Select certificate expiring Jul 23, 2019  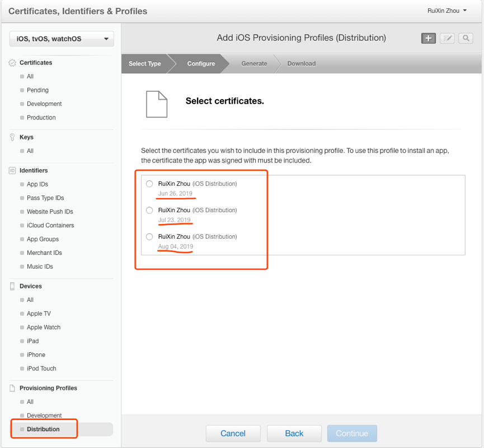(x=149, y=211)
